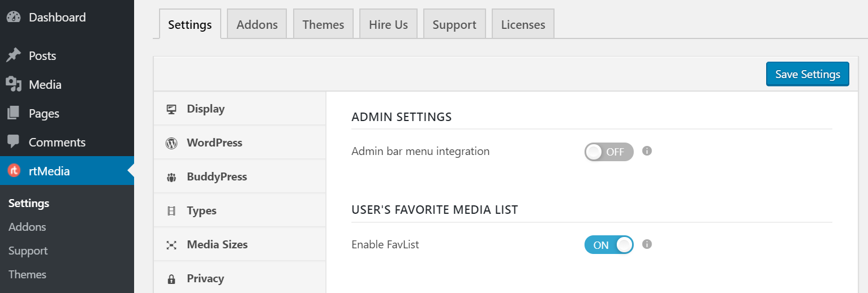Show info tooltip for Admin bar menu integration
868x293 pixels.
(x=647, y=151)
